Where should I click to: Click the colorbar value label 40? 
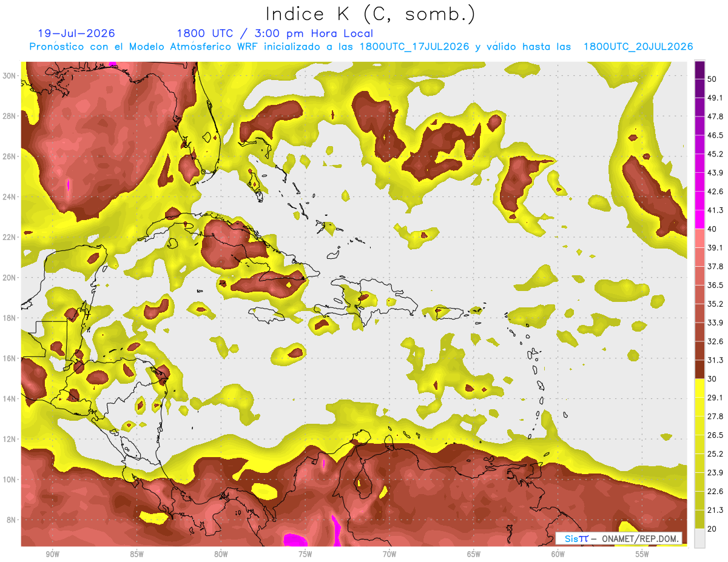pos(713,229)
